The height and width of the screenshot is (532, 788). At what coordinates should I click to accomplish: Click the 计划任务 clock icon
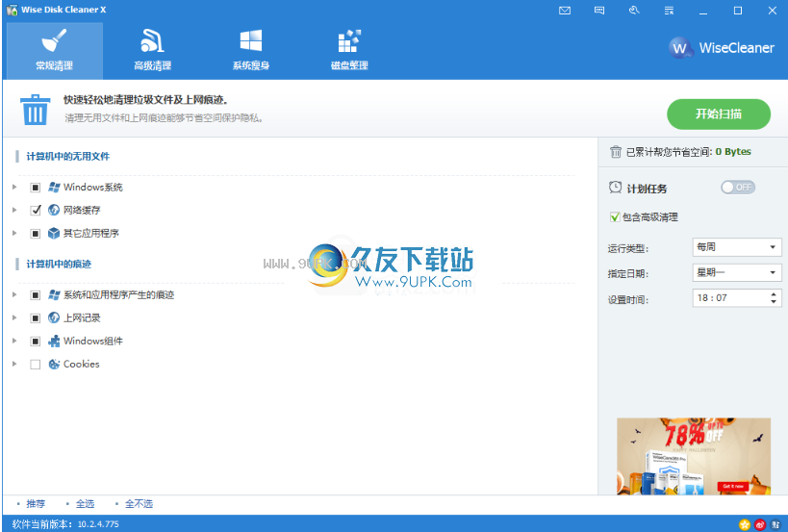pos(615,188)
